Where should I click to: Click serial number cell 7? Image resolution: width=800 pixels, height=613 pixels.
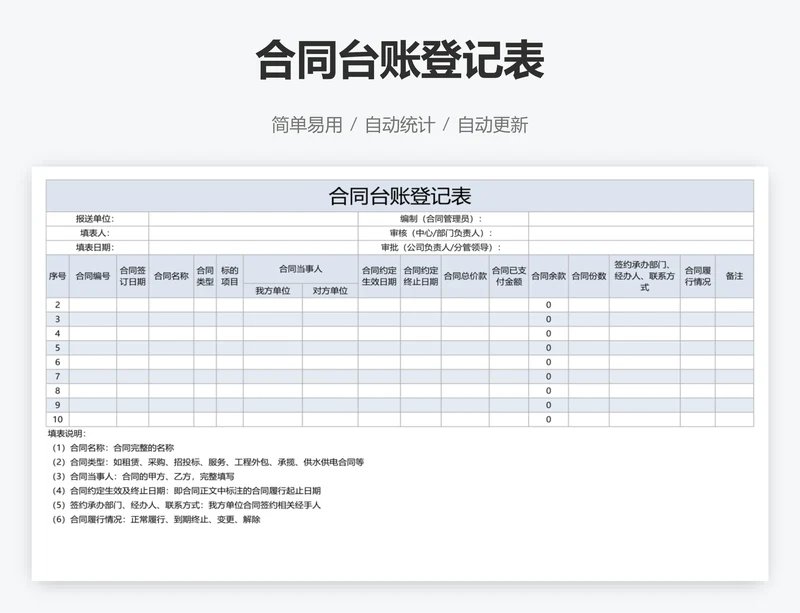pos(58,376)
